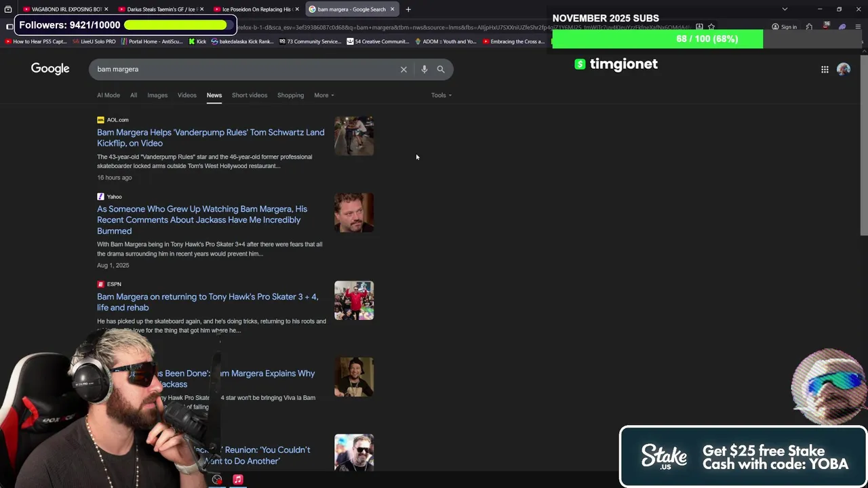Viewport: 868px width, 488px height.
Task: Select the News tab
Action: coord(214,95)
